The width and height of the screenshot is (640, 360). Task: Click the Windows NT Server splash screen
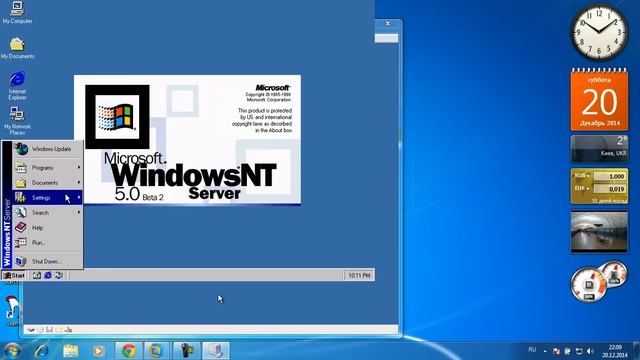[x=187, y=139]
